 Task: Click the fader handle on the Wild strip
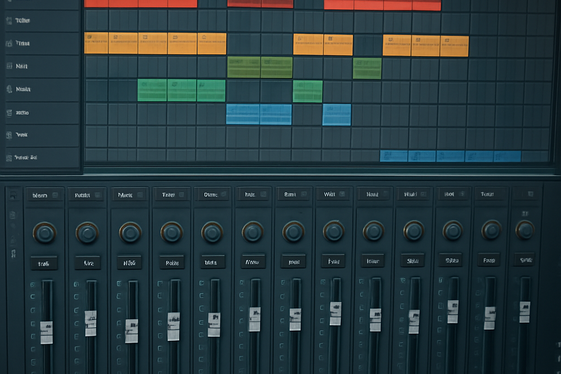tap(335, 314)
